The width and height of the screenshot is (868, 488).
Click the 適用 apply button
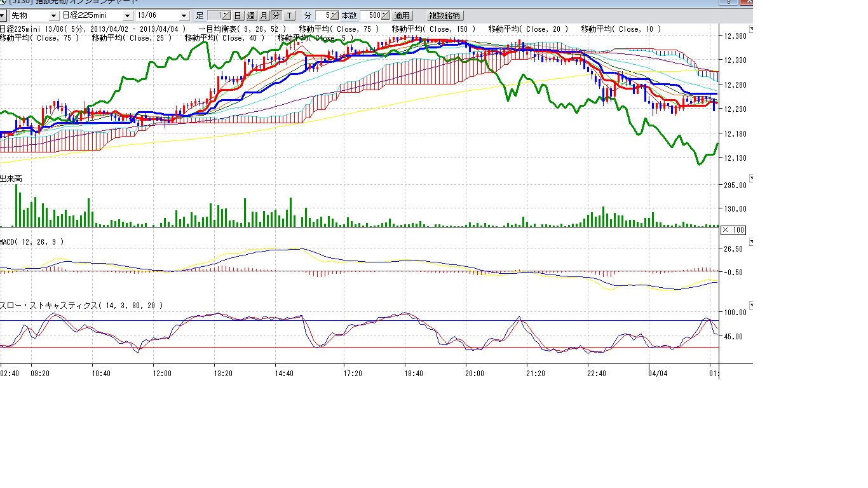point(402,15)
